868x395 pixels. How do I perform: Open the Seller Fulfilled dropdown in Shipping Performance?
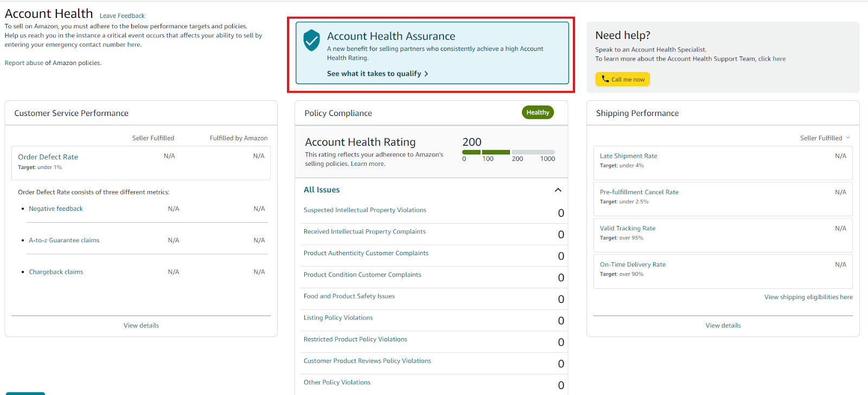(x=825, y=138)
